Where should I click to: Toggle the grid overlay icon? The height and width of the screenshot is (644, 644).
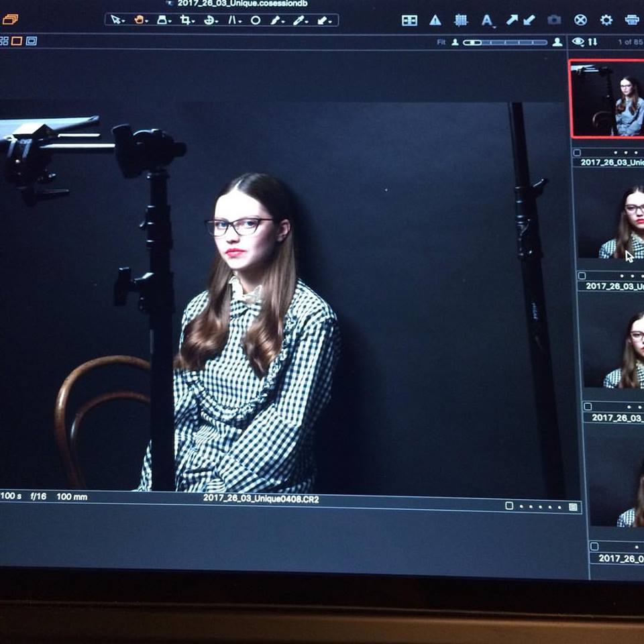(x=461, y=20)
